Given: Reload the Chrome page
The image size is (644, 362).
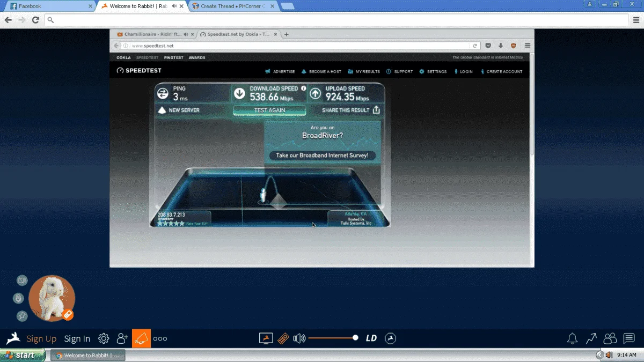Looking at the screenshot, I should (35, 20).
